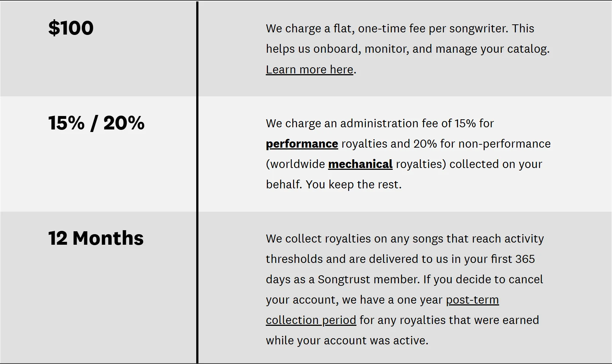
Task: Click the underlined "collection period" link text
Action: pos(311,320)
